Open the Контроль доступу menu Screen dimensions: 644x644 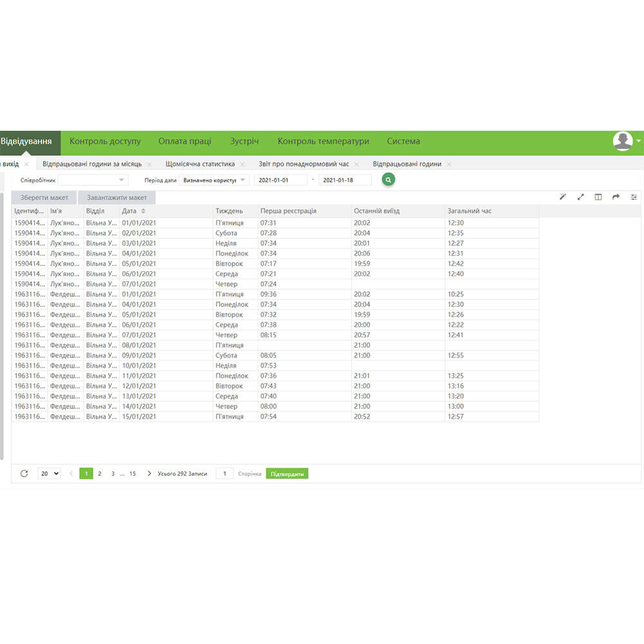[104, 141]
